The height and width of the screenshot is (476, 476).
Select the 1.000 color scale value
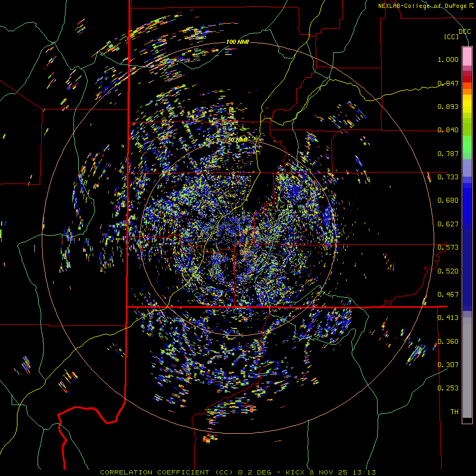coord(448,59)
